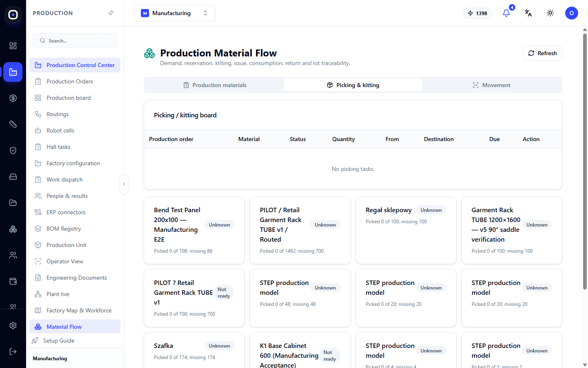588x368 pixels.
Task: Click the logout arrow icon
Action: pyautogui.click(x=13, y=352)
